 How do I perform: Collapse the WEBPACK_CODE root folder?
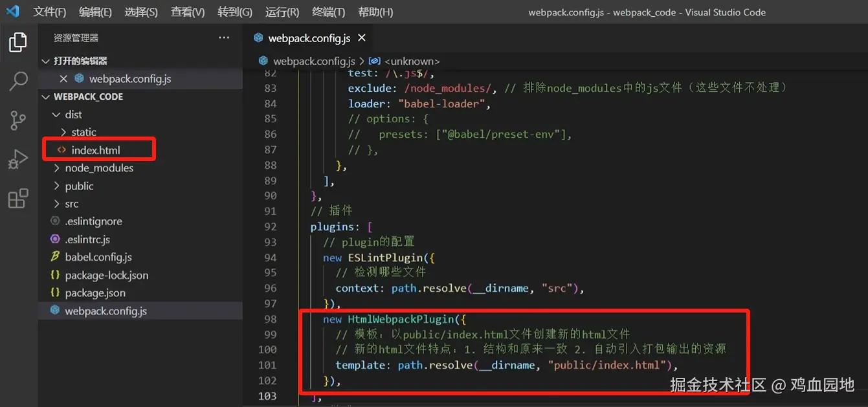pyautogui.click(x=45, y=97)
